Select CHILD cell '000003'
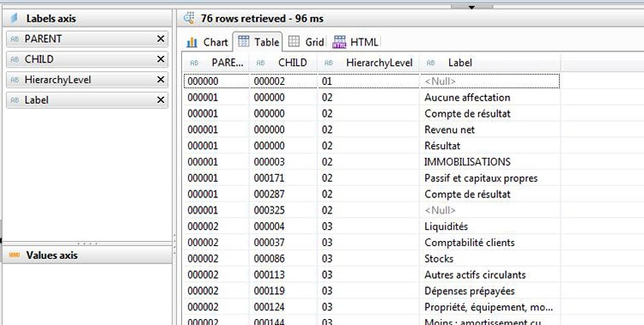Viewport: 644px width, 325px height. pos(283,162)
